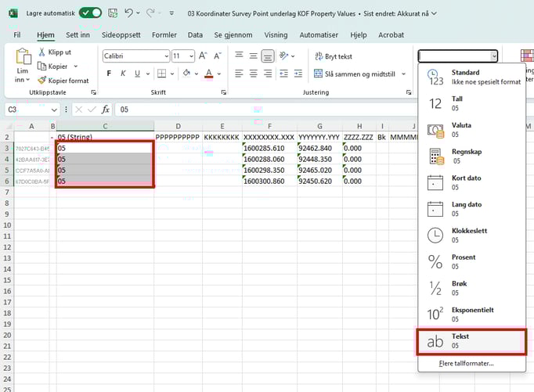Click the formula bar showing 05
The width and height of the screenshot is (534, 392).
(265, 110)
